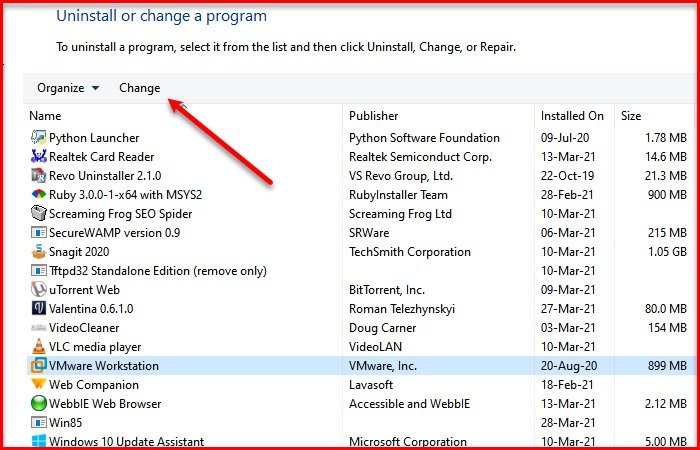The height and width of the screenshot is (450, 700).
Task: Click publisher BitTorrent, Inc.
Action: pyautogui.click(x=387, y=290)
